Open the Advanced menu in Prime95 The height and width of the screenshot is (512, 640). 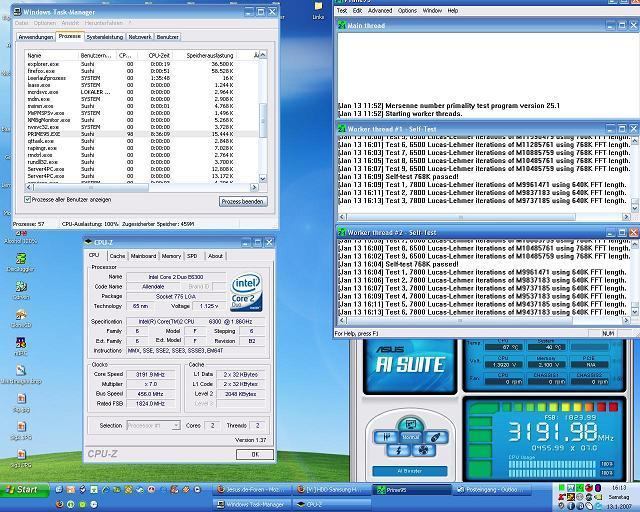(x=380, y=11)
